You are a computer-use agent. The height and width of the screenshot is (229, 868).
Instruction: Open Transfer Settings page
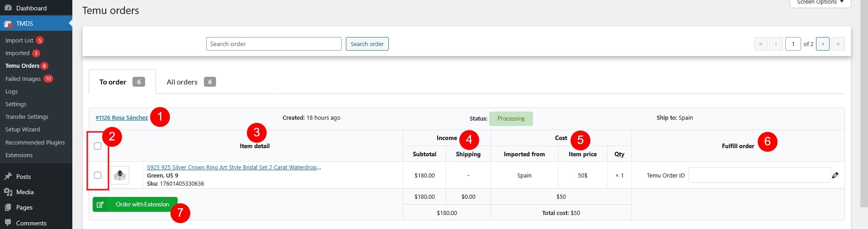(x=27, y=117)
